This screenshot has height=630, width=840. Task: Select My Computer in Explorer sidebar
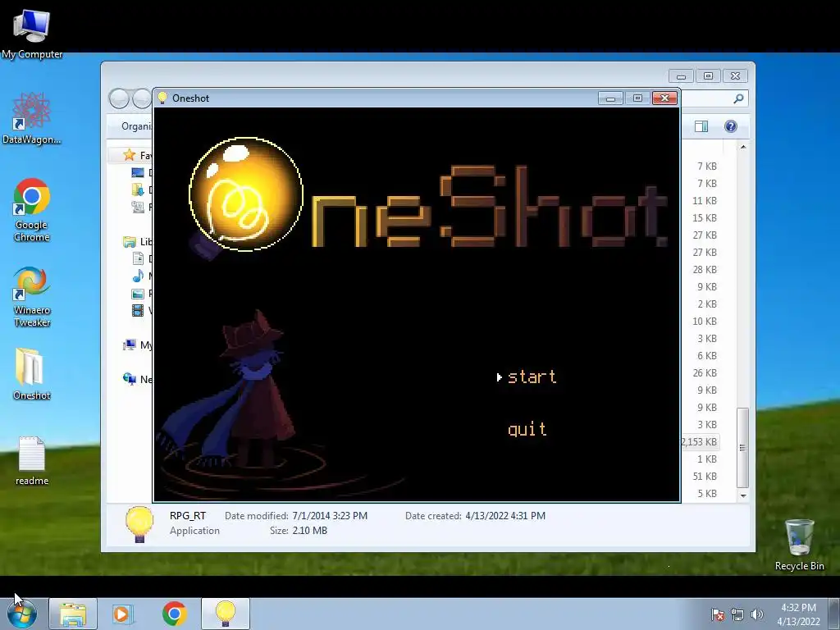pos(137,345)
